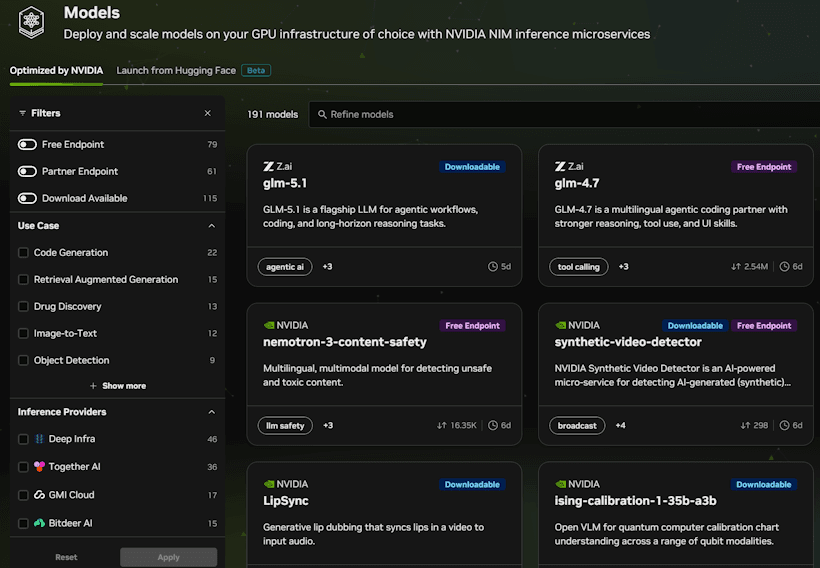Open the ising-calibration-1-35b-a3b model title

(635, 501)
